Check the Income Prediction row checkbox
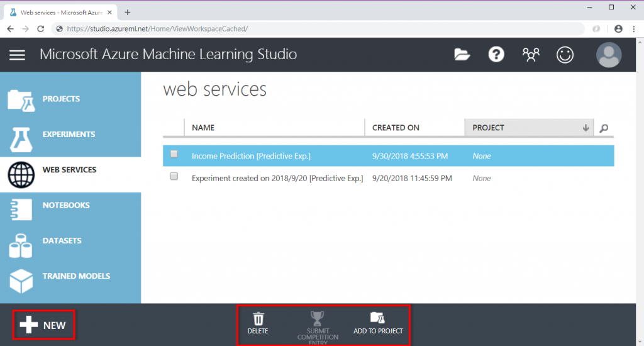Viewport: 644px width, 346px height. (174, 154)
